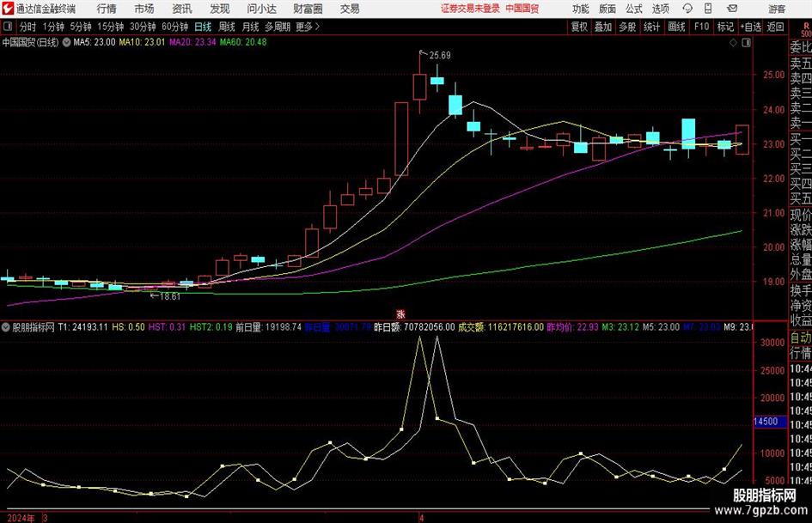This screenshot has width=812, height=523.
Task: Open the F10 company info
Action: pos(702,27)
